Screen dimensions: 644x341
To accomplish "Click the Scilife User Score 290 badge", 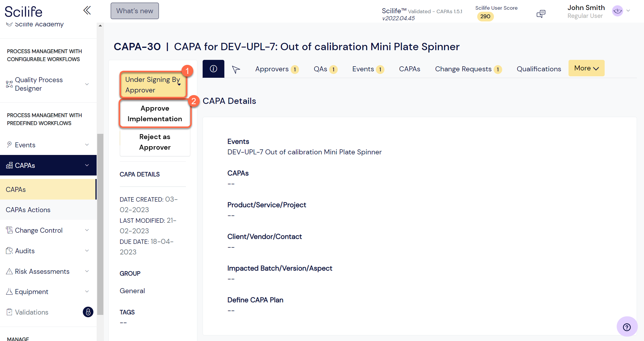I will [485, 16].
